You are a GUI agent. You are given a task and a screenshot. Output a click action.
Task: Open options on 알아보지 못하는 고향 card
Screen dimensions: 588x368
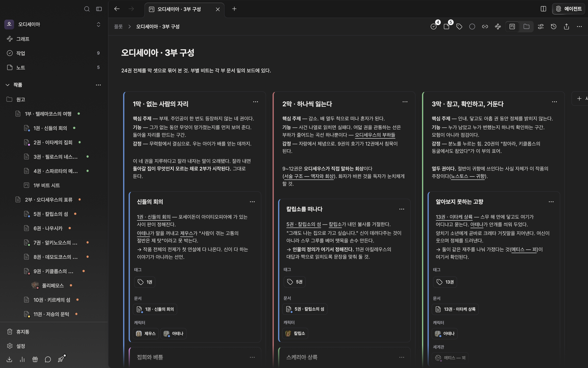point(551,202)
